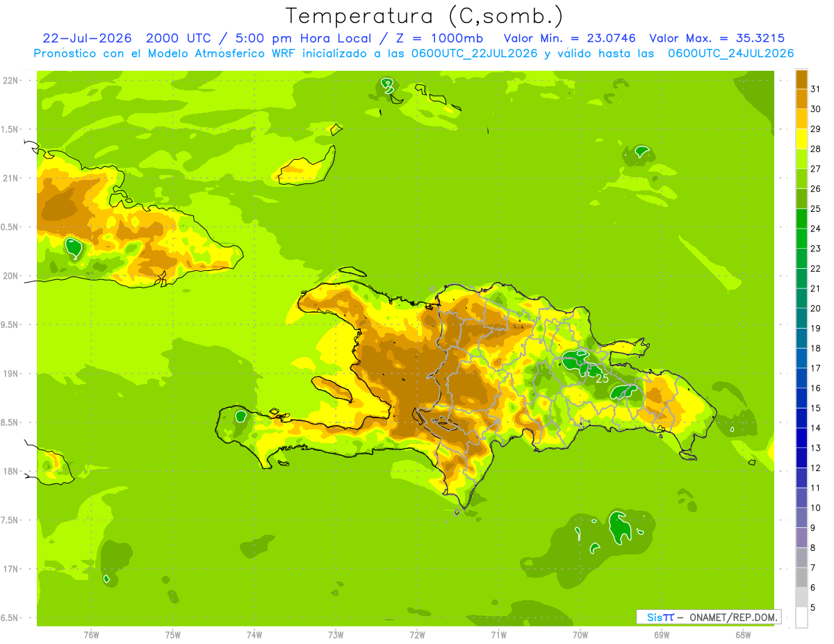Click the '9.5N' latitude label
Viewport: 834px width, 644px height.
click(x=10, y=324)
